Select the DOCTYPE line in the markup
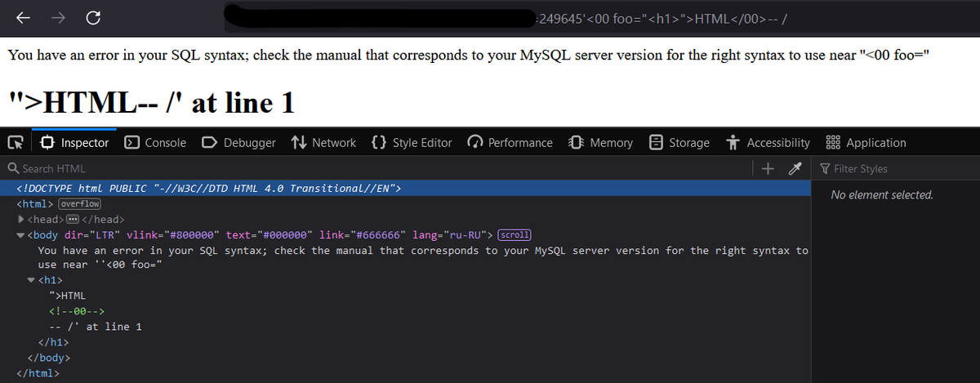The width and height of the screenshot is (980, 383). [x=405, y=188]
